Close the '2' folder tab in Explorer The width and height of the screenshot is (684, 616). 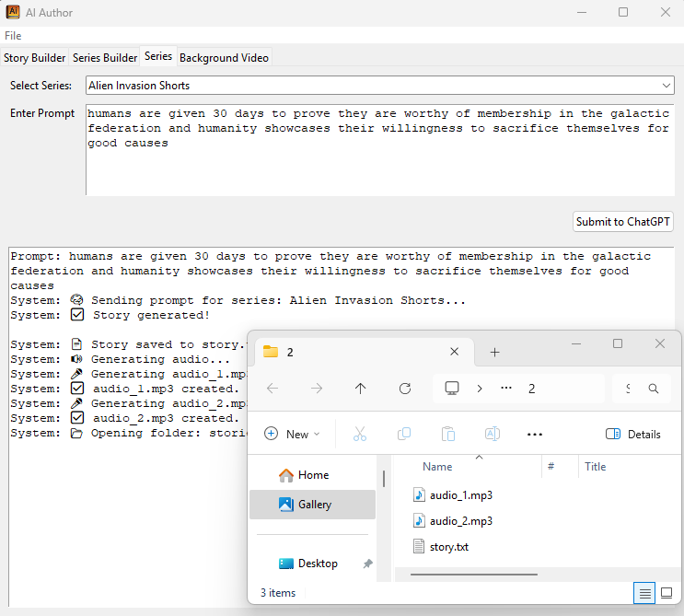(454, 352)
